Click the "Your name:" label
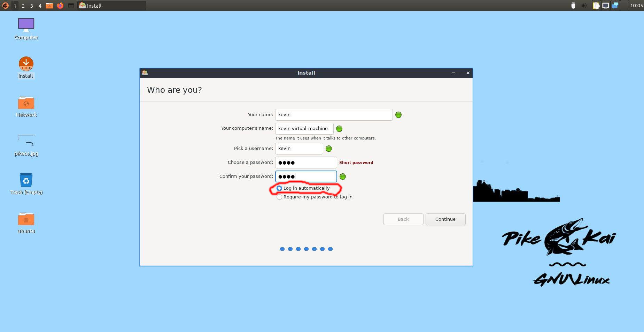The image size is (644, 332). click(x=260, y=114)
